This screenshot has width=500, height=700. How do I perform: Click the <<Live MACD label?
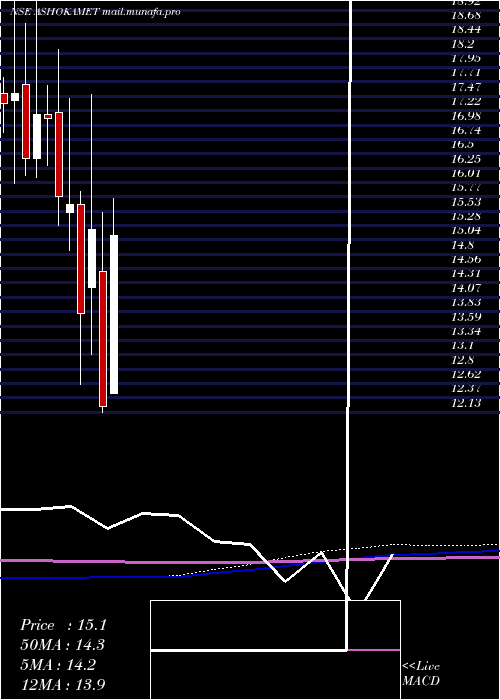[x=421, y=674]
